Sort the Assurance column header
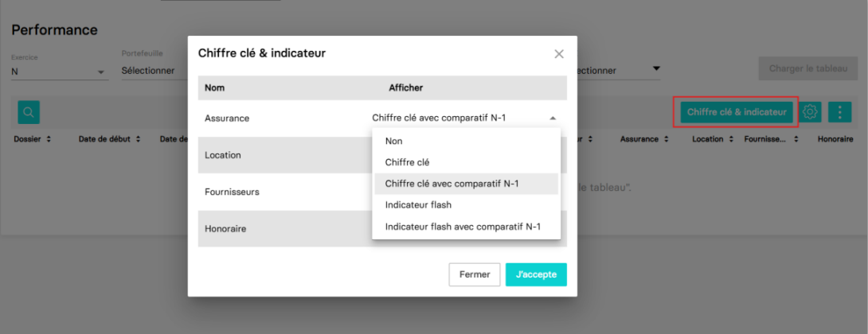Image resolution: width=868 pixels, height=334 pixels. (643, 139)
